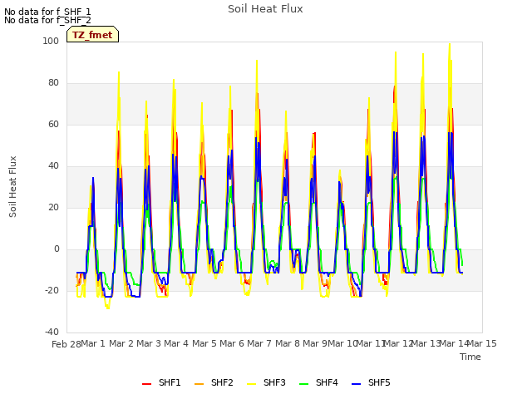Click the blue SHF5 legend color marker
This screenshot has height=399, width=532.
click(x=357, y=384)
